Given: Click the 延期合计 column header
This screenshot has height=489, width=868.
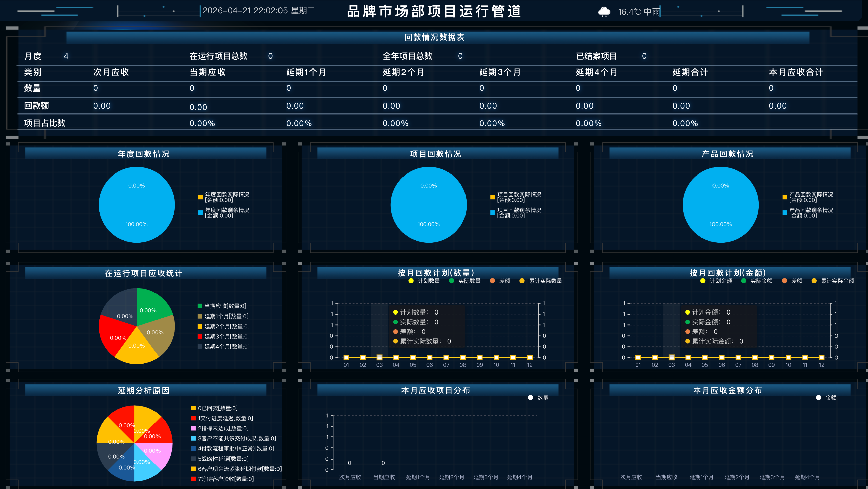Looking at the screenshot, I should 690,72.
